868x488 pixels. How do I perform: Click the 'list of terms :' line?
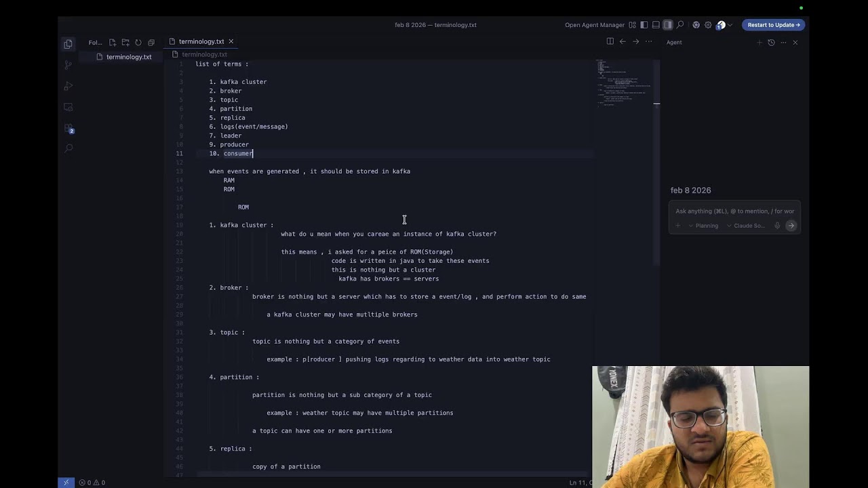pyautogui.click(x=222, y=64)
